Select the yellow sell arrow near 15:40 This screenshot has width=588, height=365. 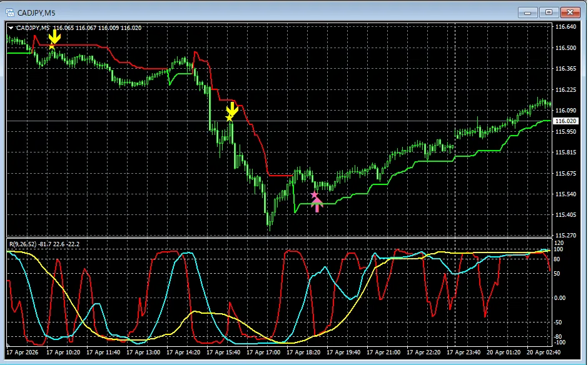[232, 109]
